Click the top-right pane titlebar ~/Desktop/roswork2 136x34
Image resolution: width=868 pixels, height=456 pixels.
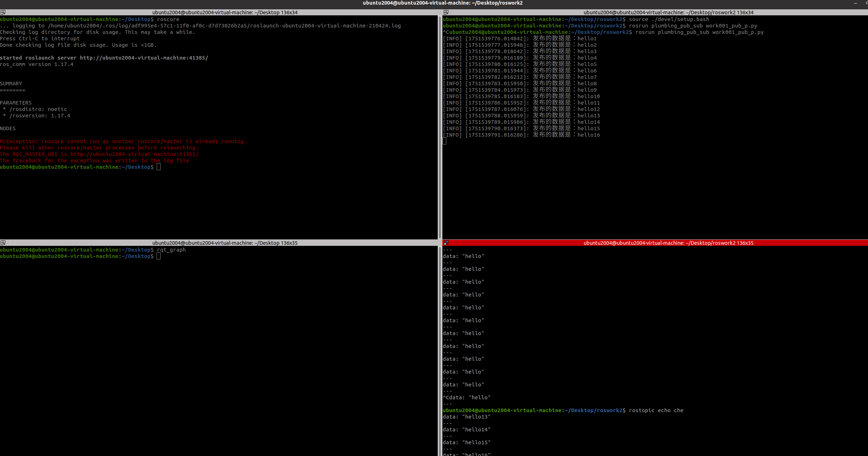click(x=668, y=12)
